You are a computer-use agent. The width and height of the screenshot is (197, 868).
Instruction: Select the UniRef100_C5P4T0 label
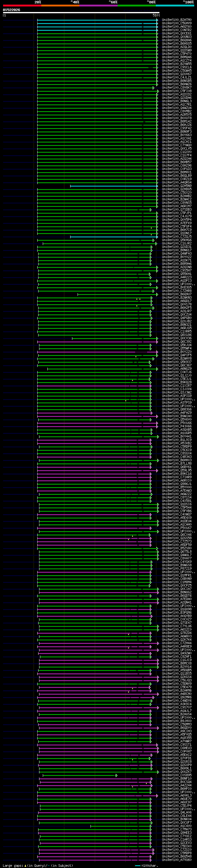coord(177,54)
